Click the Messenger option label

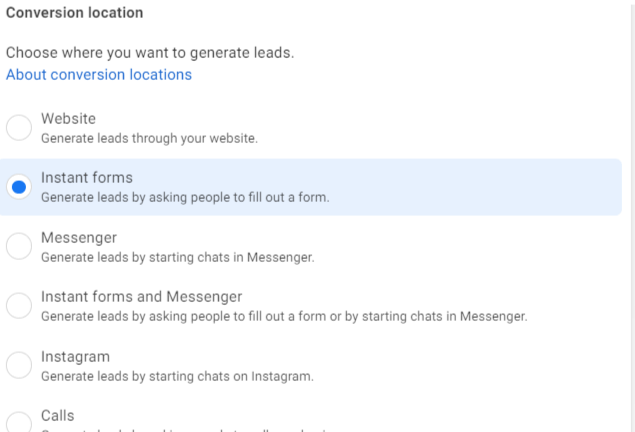click(x=79, y=238)
